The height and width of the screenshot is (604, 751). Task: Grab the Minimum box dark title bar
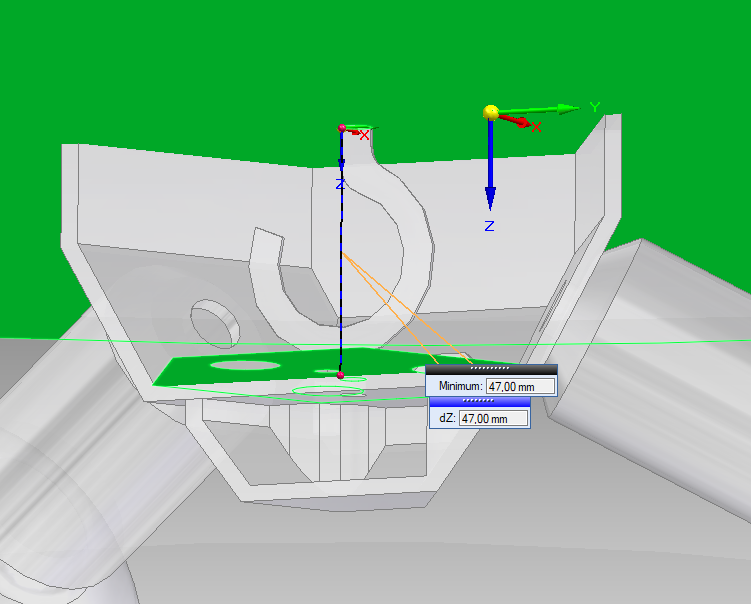(x=491, y=369)
